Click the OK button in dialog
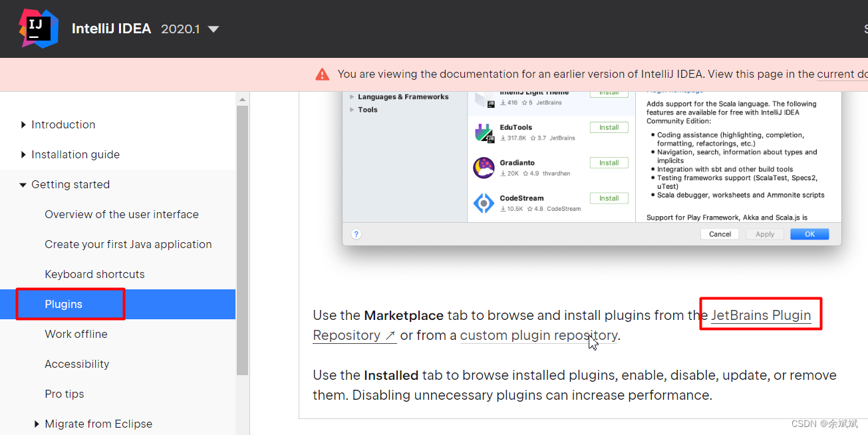Screen dimensions: 868x435 tap(809, 234)
